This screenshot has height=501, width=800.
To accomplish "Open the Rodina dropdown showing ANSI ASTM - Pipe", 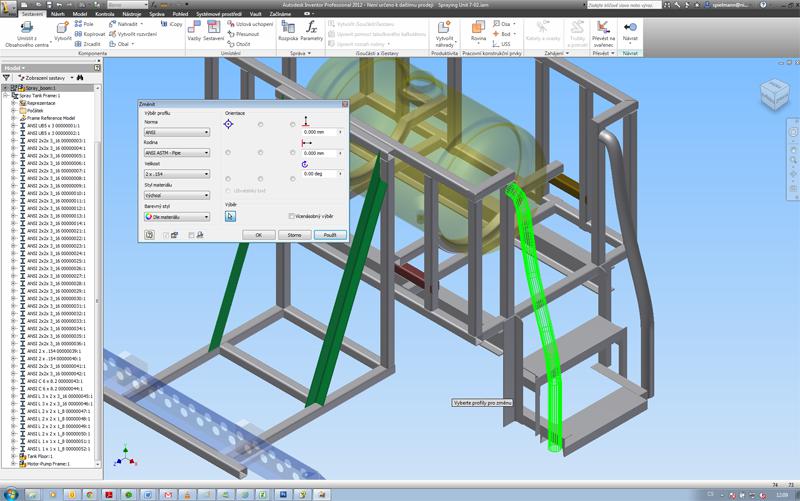I will click(177, 153).
